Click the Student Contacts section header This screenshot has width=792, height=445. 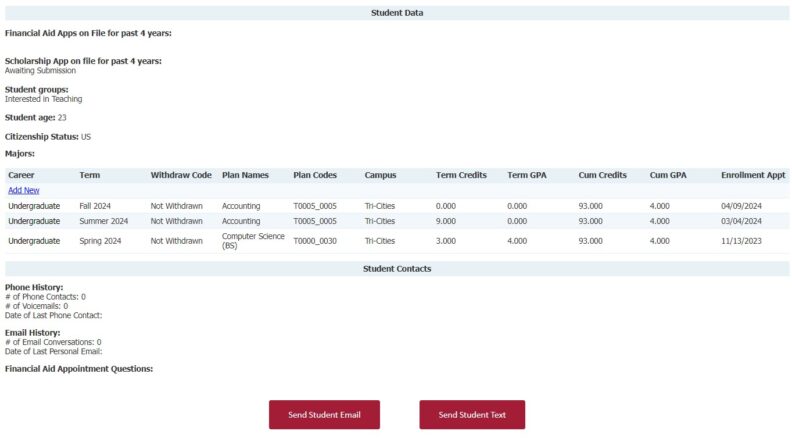pyautogui.click(x=397, y=269)
